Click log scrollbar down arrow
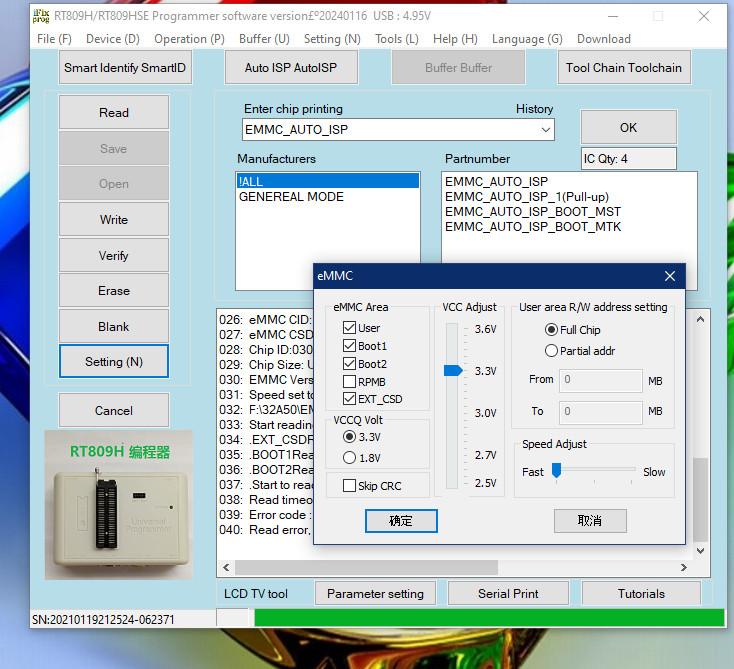 pos(700,551)
